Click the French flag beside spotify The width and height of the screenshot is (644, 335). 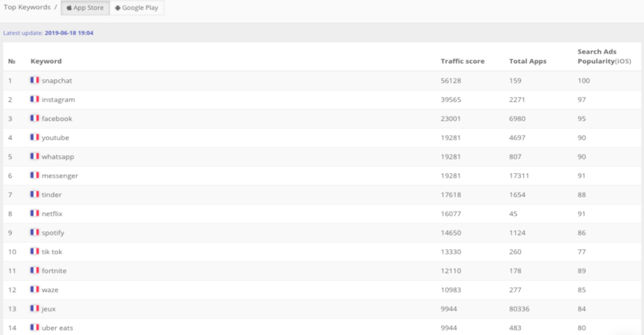pyautogui.click(x=35, y=233)
